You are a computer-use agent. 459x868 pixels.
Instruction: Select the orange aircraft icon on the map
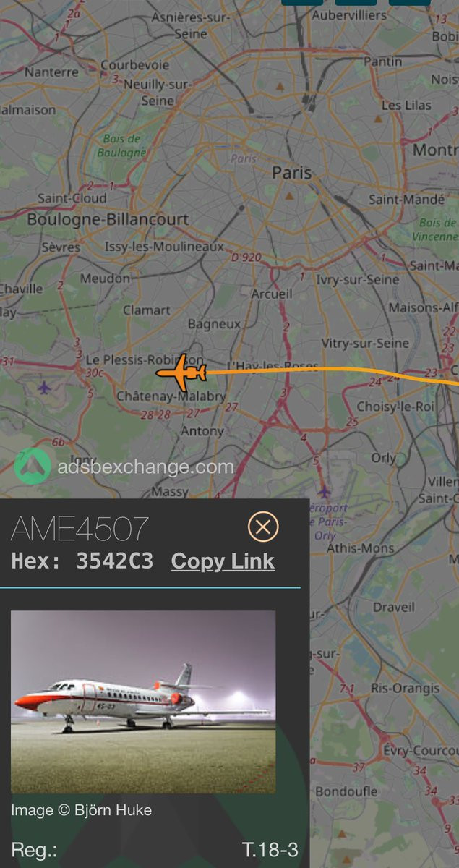(x=181, y=373)
